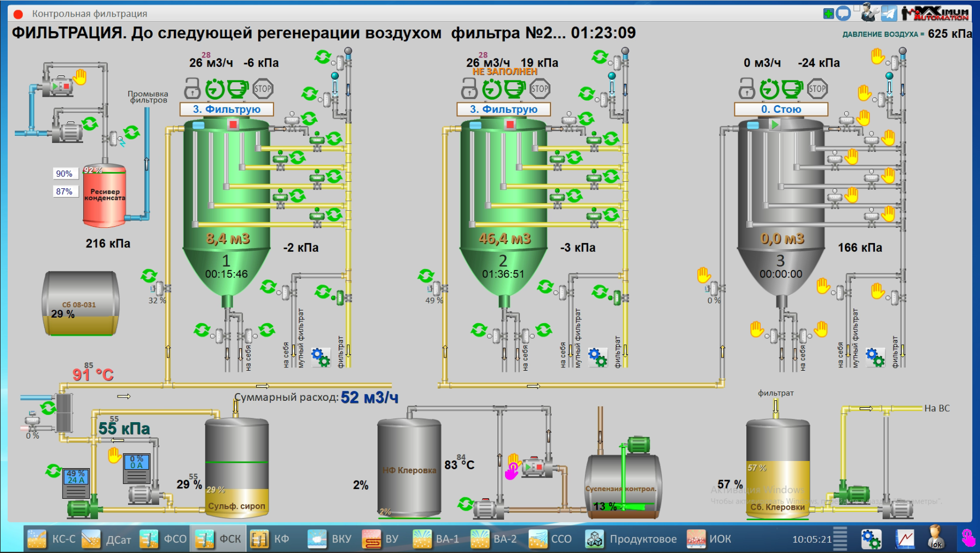Click the green play button on filter 3
This screenshot has width=980, height=553.
[775, 125]
